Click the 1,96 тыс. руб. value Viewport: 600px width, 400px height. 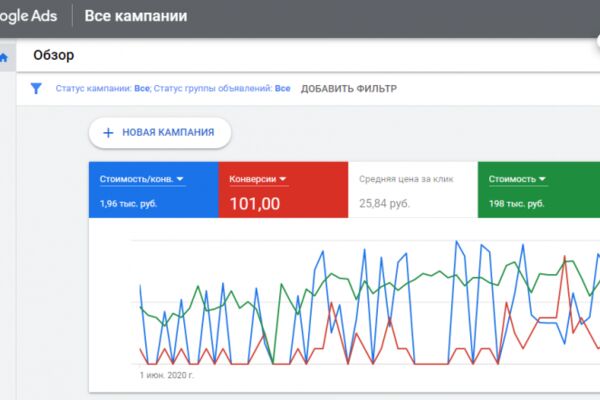pos(128,204)
